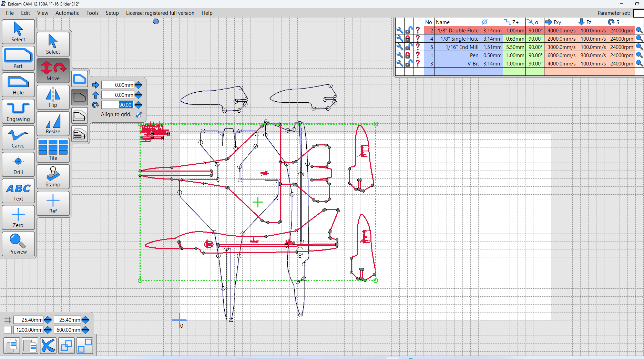Open the Automatic menu
The image size is (644, 359).
(67, 13)
